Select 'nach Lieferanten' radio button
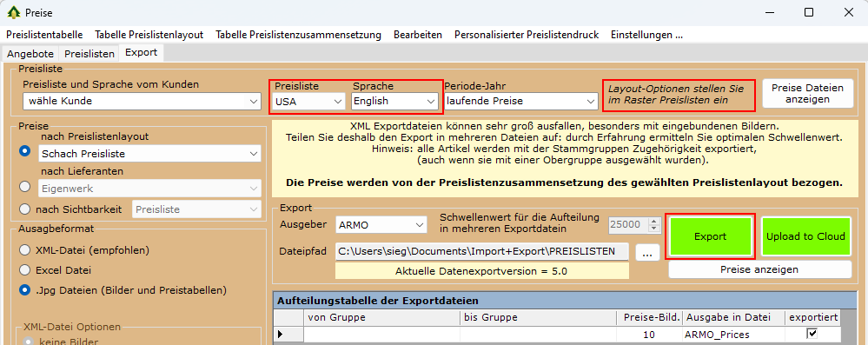 point(24,186)
